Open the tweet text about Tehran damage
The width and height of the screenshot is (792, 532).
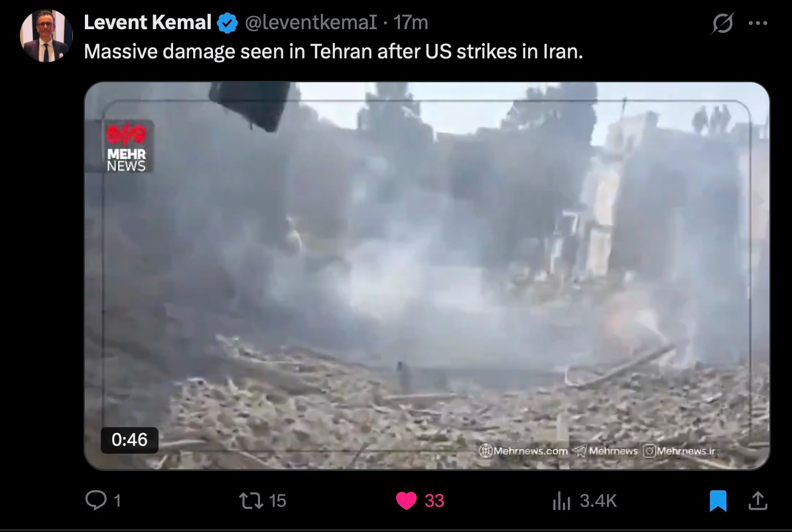334,52
